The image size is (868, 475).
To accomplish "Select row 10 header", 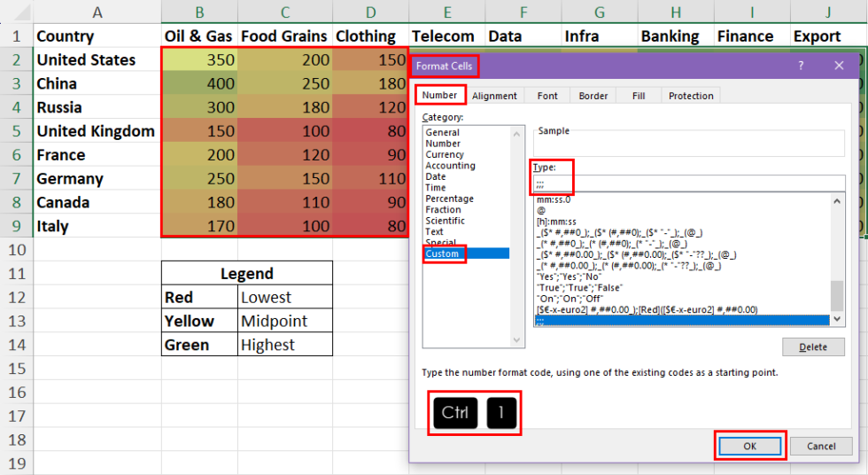I will [17, 250].
